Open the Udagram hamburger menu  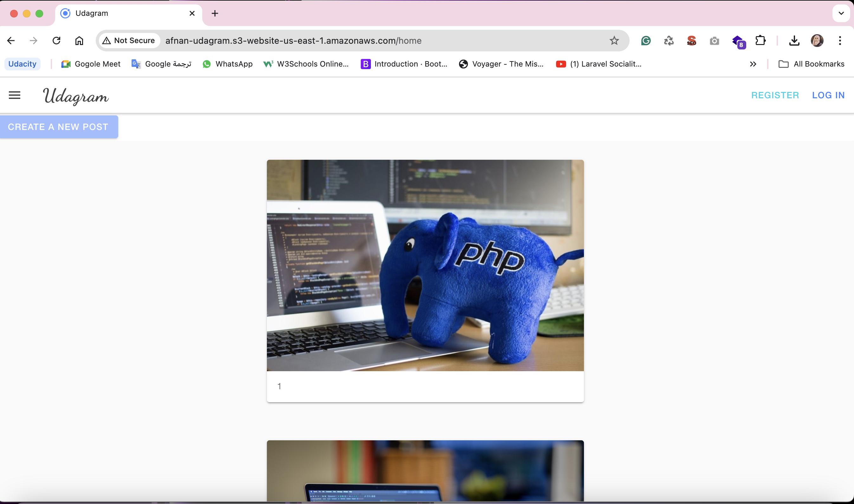[x=15, y=95]
